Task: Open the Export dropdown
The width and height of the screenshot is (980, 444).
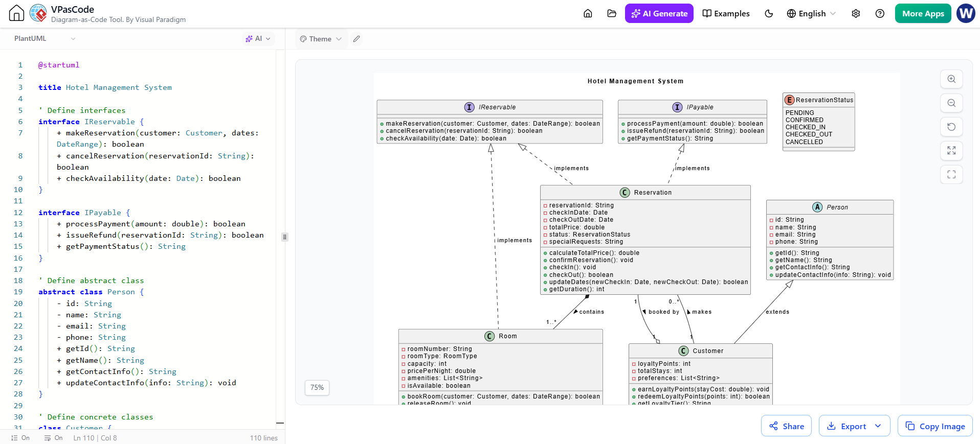Action: click(x=854, y=426)
